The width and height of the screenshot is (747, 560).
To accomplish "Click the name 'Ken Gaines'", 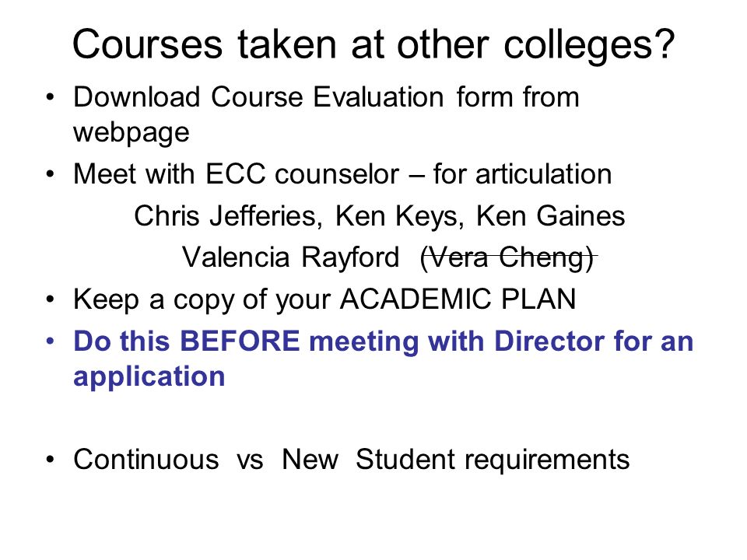I will [550, 215].
